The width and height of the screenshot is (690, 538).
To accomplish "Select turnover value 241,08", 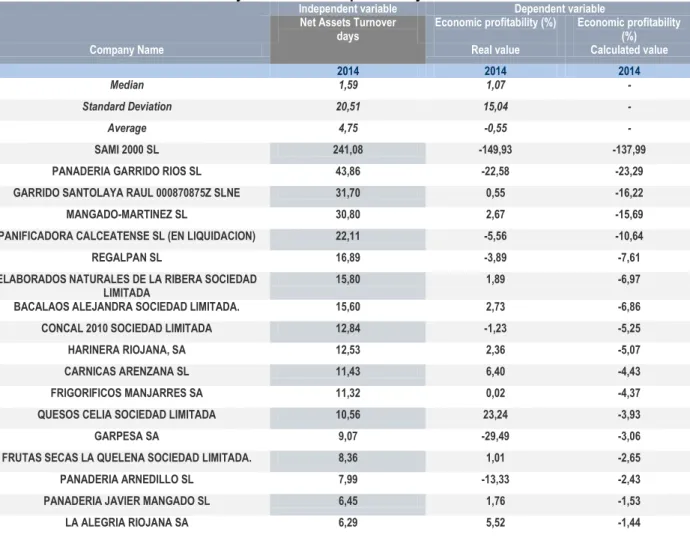I will point(348,150).
